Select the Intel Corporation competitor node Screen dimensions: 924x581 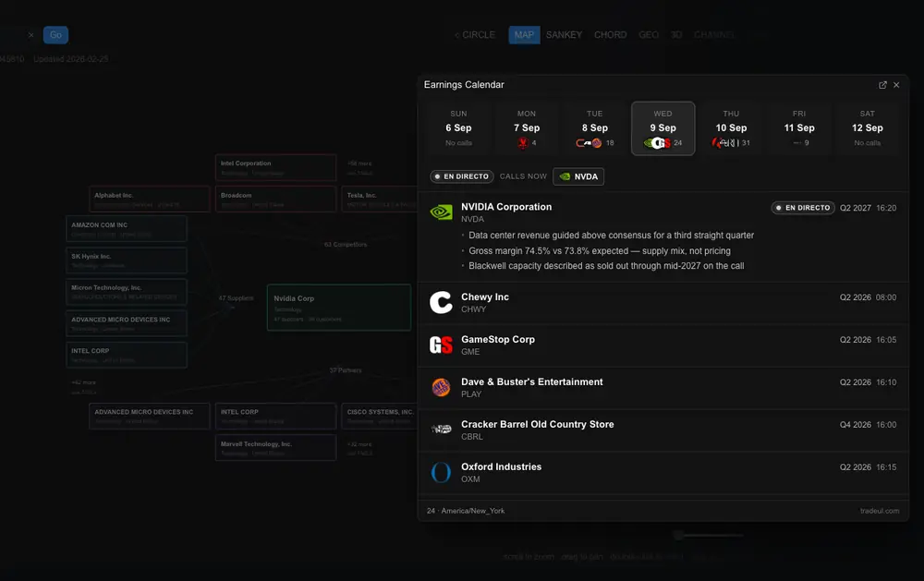[x=275, y=167]
